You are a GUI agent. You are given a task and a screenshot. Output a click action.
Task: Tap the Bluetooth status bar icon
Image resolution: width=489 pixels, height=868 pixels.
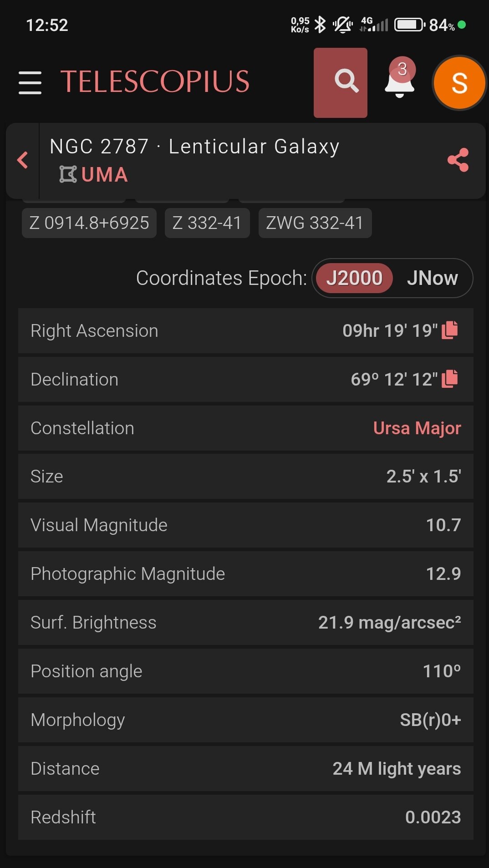pos(321,25)
